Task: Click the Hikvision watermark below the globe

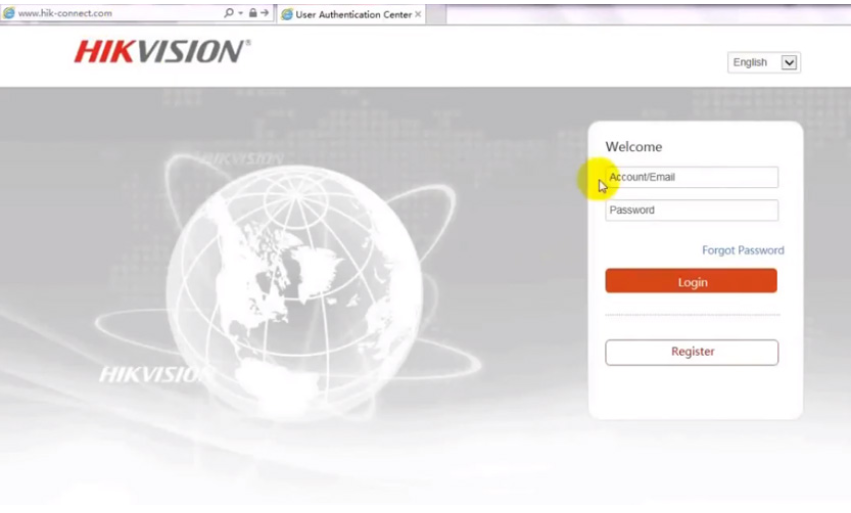Action: click(x=150, y=375)
